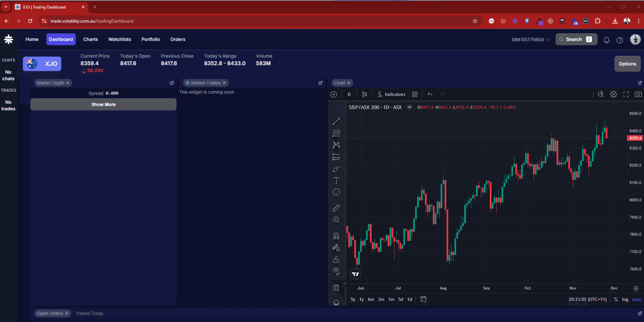Image resolution: width=644 pixels, height=322 pixels.
Task: Collapse the S&P/ASX 200 legend toggle
Action: tap(409, 107)
